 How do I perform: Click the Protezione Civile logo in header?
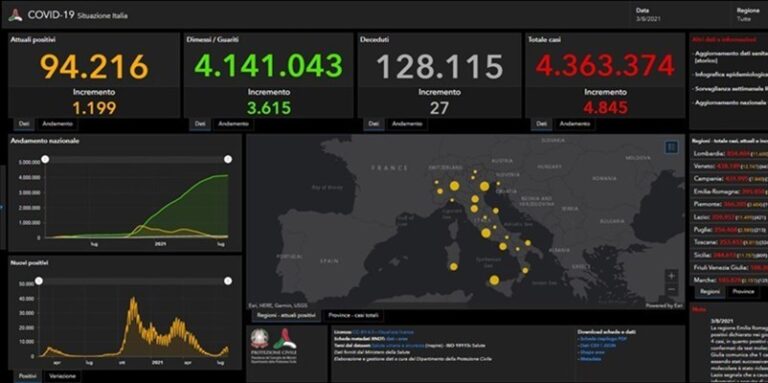[x=15, y=15]
